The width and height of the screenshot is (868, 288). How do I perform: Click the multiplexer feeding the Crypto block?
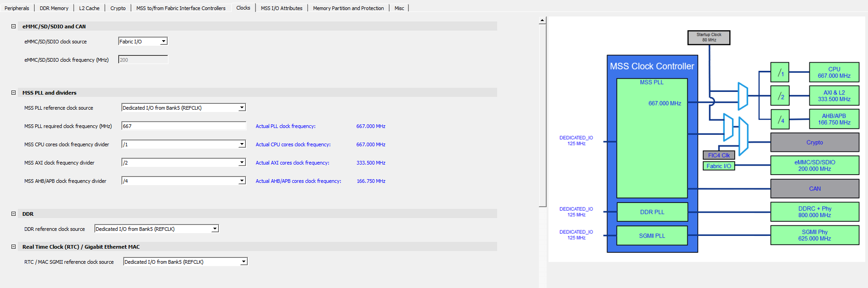(743, 136)
